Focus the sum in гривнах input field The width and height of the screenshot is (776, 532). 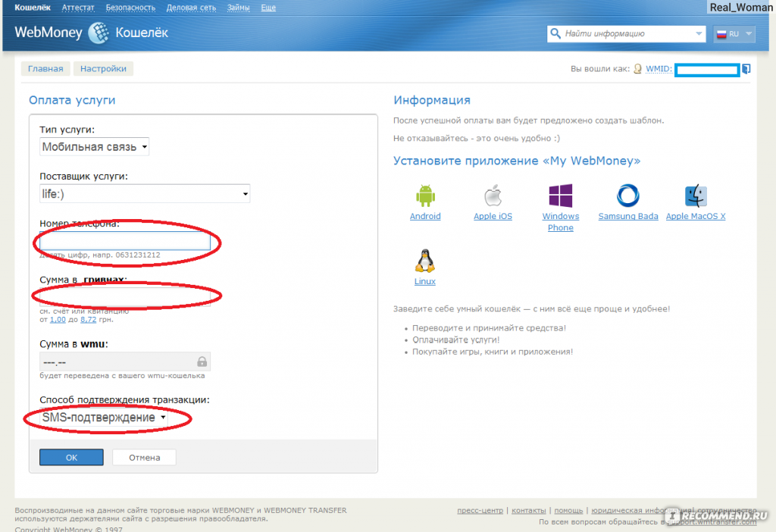pyautogui.click(x=125, y=296)
